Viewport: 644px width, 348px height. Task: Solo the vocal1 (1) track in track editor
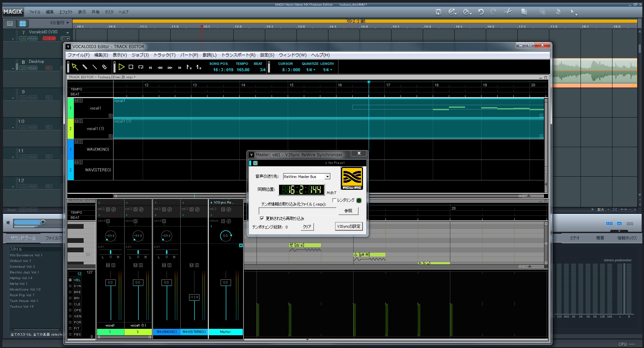(x=81, y=121)
